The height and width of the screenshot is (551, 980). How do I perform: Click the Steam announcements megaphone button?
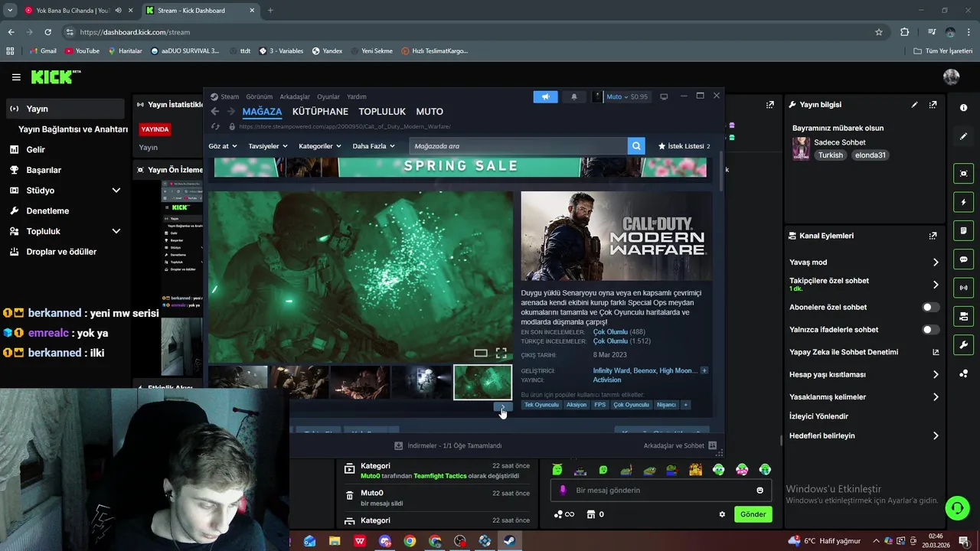[x=545, y=96]
